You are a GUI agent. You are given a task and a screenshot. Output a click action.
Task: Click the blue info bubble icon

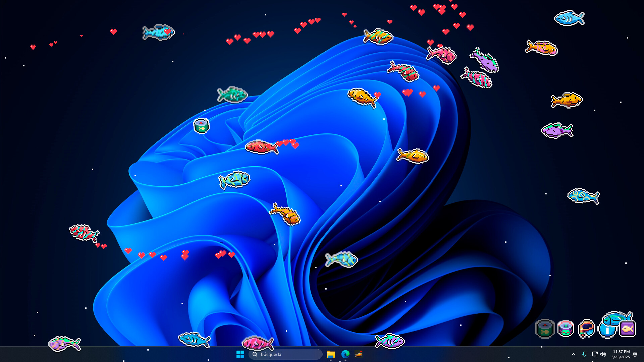coord(607,330)
